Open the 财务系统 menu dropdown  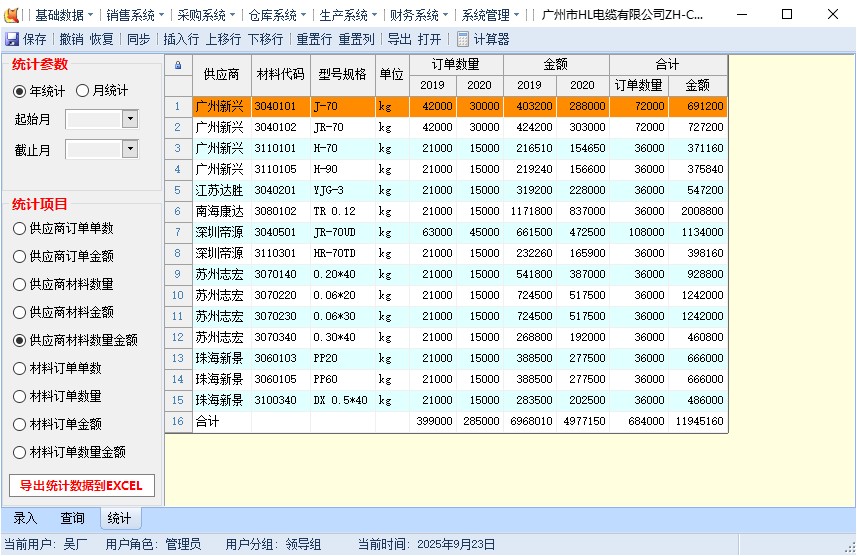418,15
